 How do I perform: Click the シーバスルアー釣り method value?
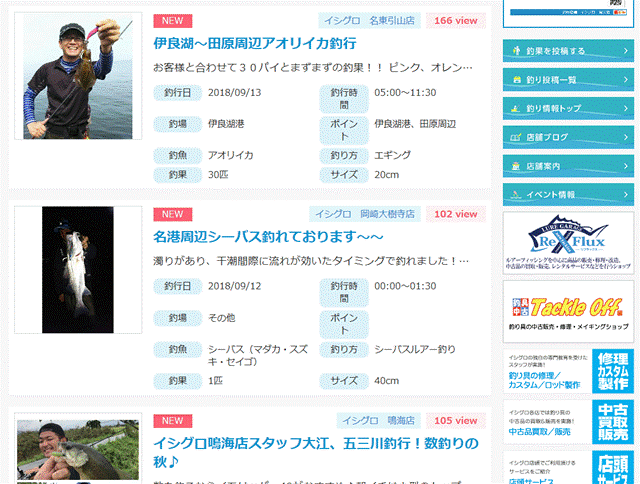(415, 349)
